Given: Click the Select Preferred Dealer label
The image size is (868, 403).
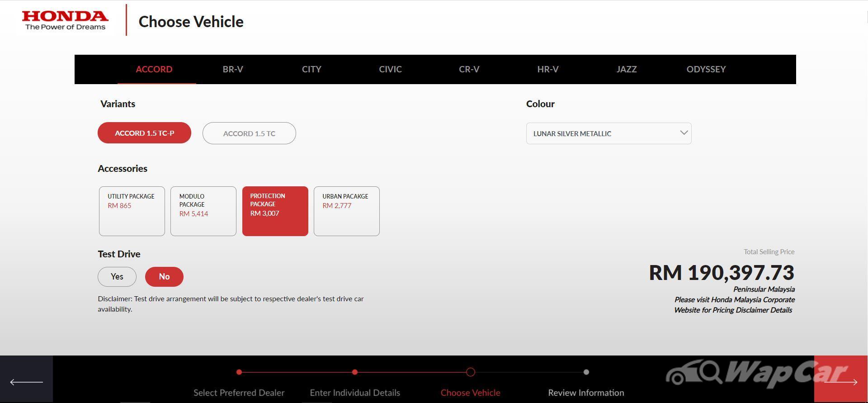Looking at the screenshot, I should [239, 393].
